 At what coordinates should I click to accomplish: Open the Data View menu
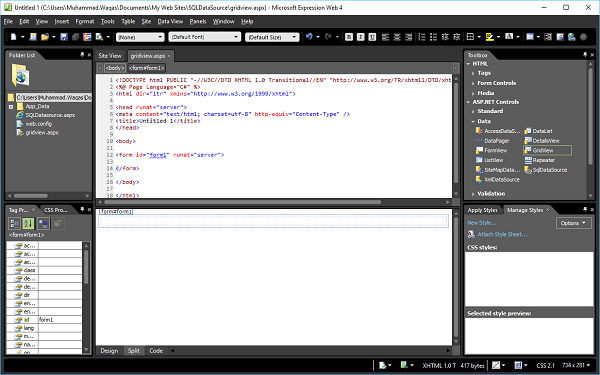pyautogui.click(x=170, y=21)
